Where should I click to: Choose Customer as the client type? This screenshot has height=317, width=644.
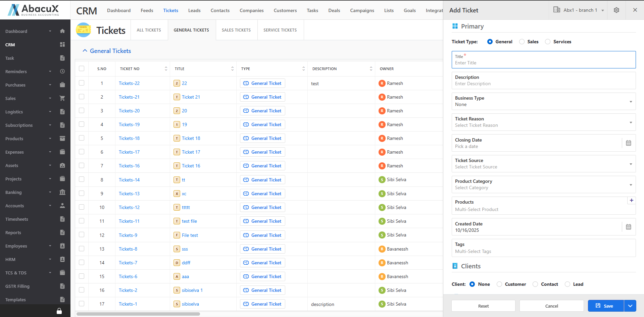point(499,284)
